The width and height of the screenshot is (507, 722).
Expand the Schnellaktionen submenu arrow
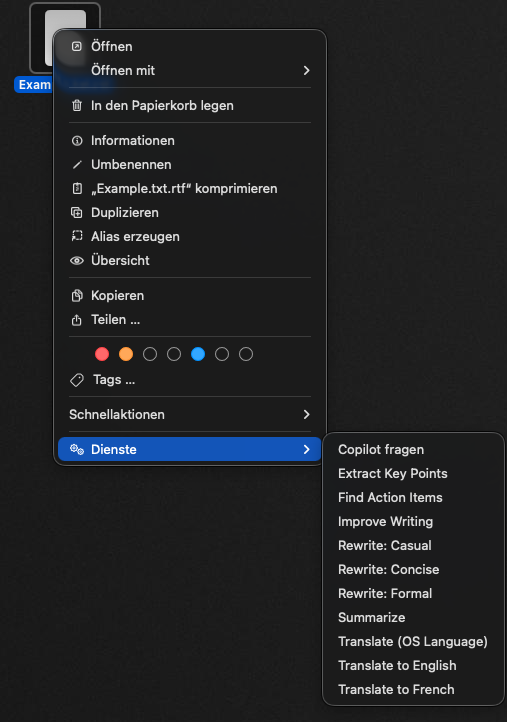[x=306, y=414]
